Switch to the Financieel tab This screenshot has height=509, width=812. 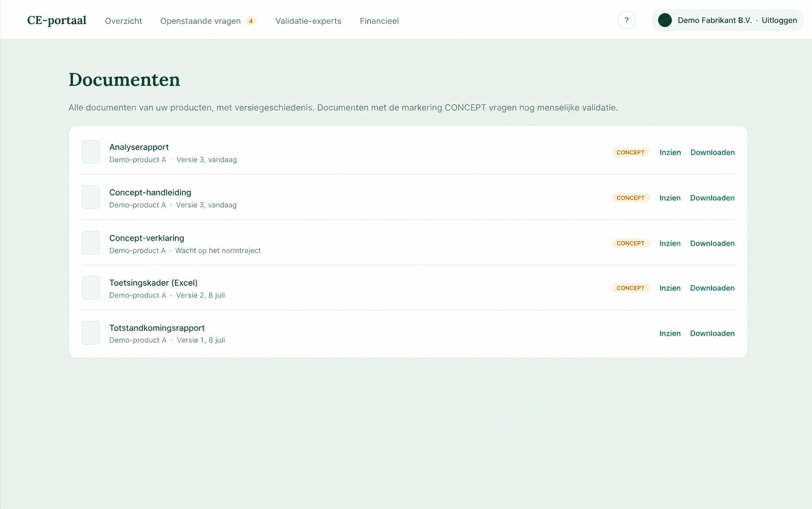(x=379, y=21)
